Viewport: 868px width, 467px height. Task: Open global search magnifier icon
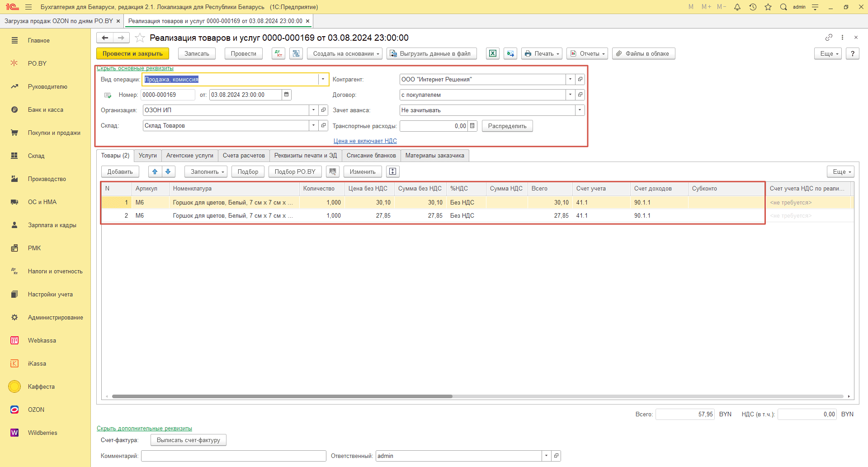pos(783,7)
